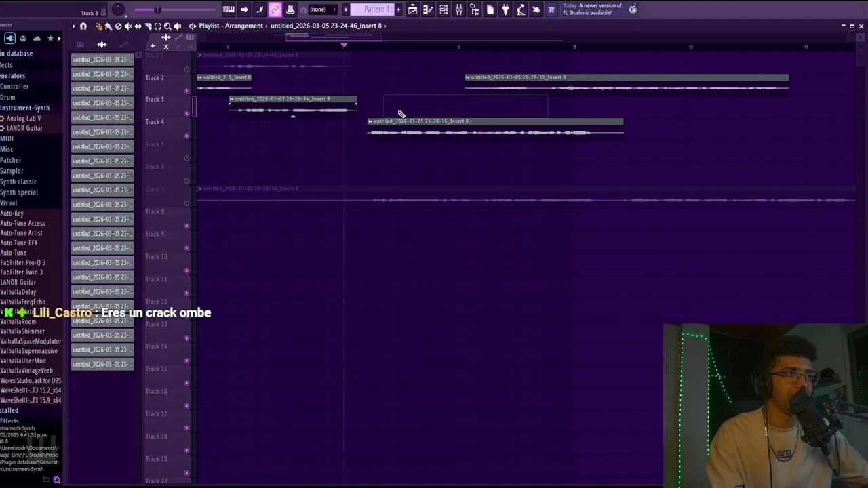Expand the Drum folder in browser
The height and width of the screenshot is (488, 868).
(7, 97)
